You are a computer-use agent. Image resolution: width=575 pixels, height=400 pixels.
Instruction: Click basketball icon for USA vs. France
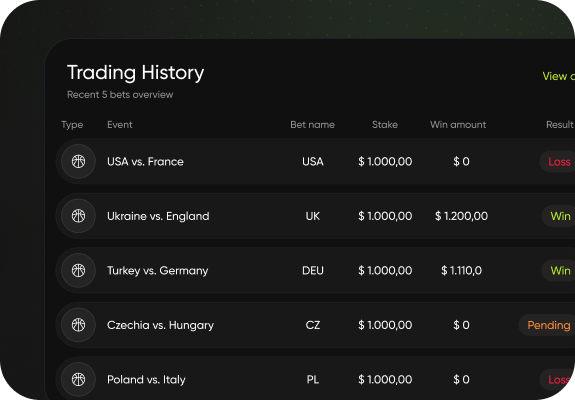coord(78,161)
